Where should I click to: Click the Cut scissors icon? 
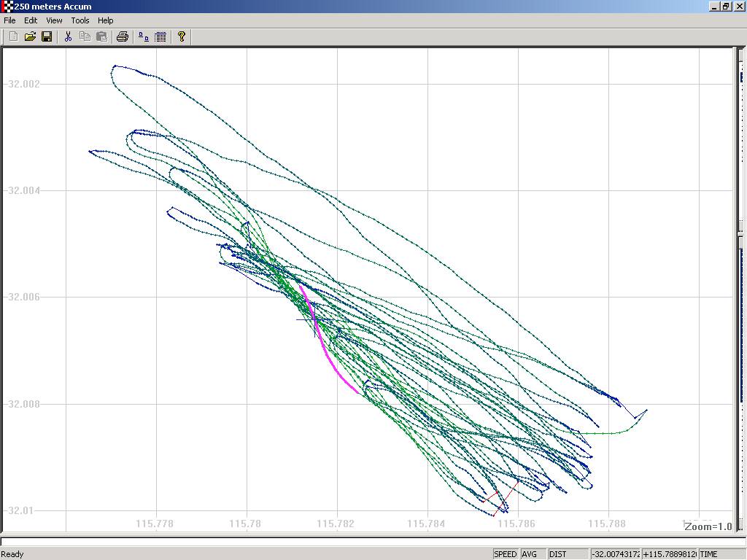[68, 36]
